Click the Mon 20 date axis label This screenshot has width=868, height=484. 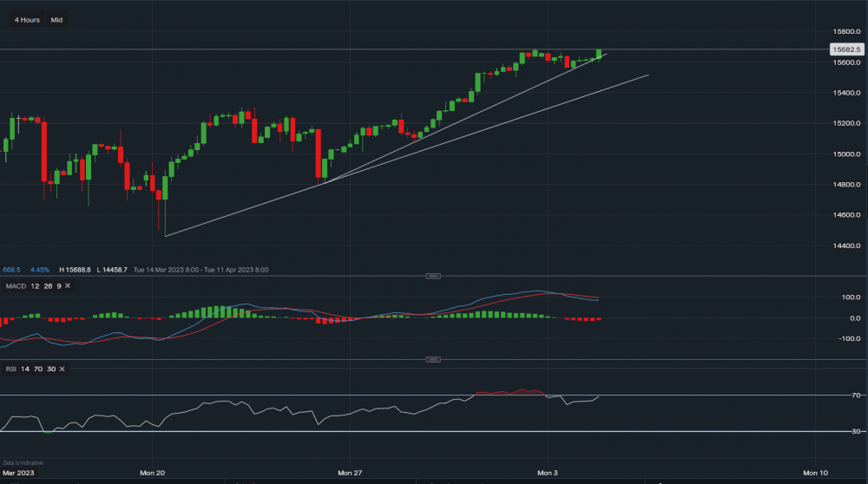(152, 473)
